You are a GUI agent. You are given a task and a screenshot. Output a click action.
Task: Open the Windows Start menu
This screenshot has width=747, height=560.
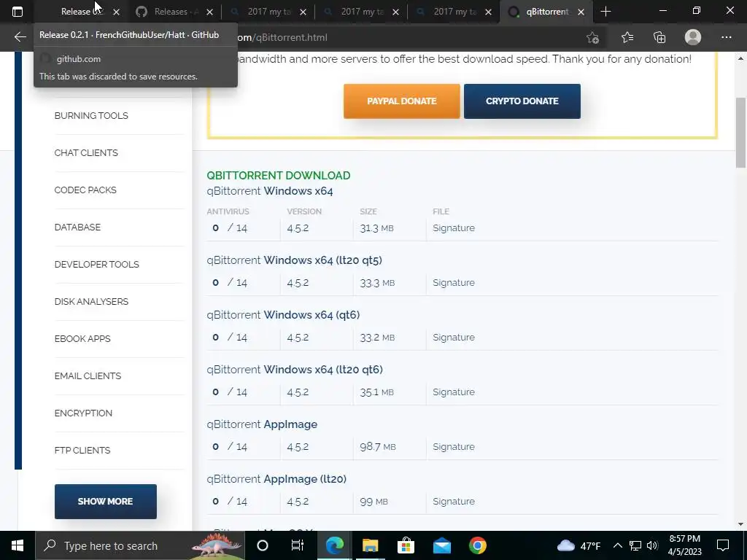pos(18,545)
